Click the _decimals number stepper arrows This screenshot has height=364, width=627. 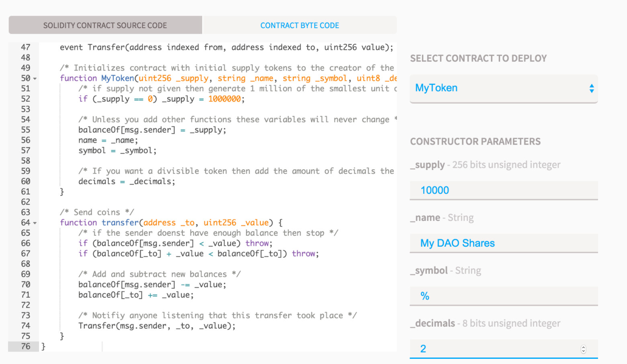point(583,349)
